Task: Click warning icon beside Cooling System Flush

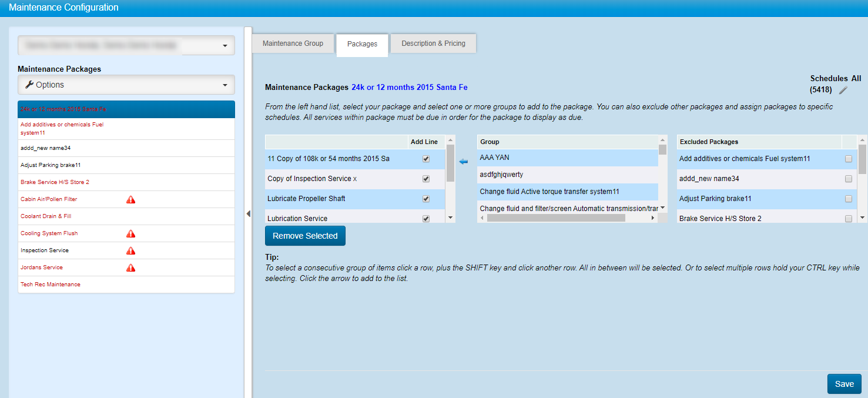Action: (131, 234)
